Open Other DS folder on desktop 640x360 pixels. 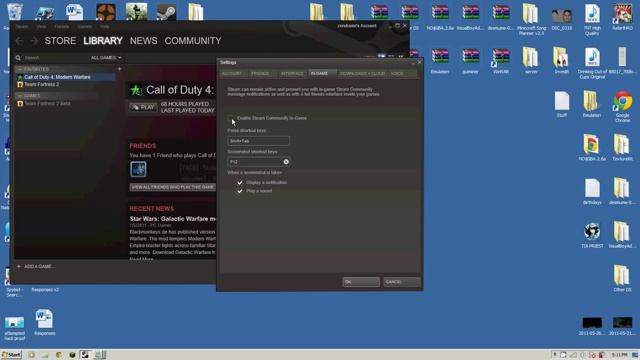(x=622, y=278)
